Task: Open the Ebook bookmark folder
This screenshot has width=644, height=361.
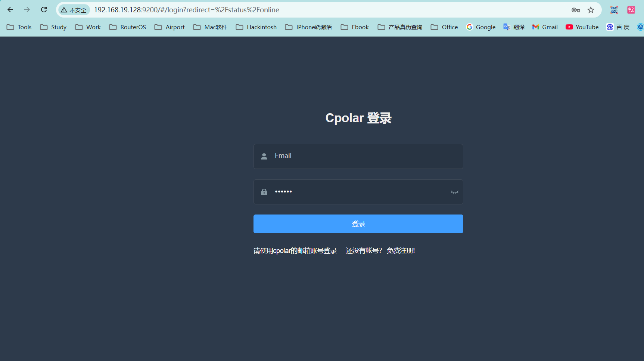Action: tap(355, 27)
